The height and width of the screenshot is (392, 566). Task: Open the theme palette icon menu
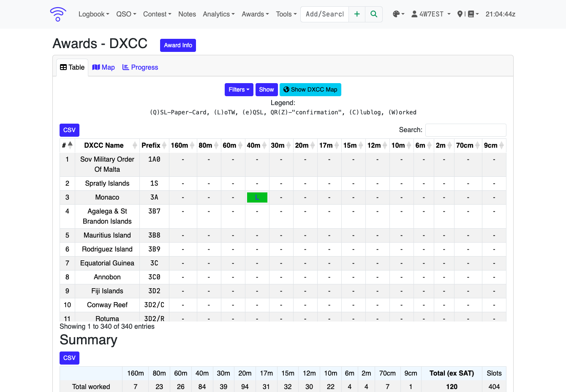click(398, 14)
